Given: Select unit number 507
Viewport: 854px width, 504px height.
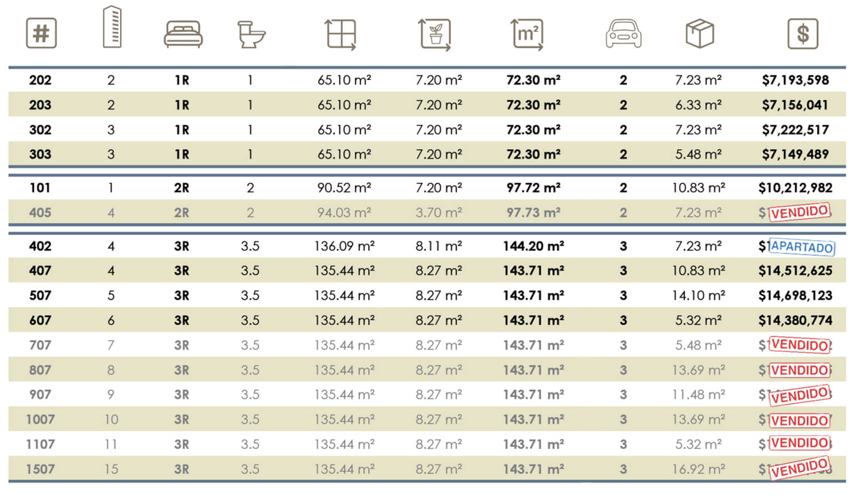Looking at the screenshot, I should [40, 296].
